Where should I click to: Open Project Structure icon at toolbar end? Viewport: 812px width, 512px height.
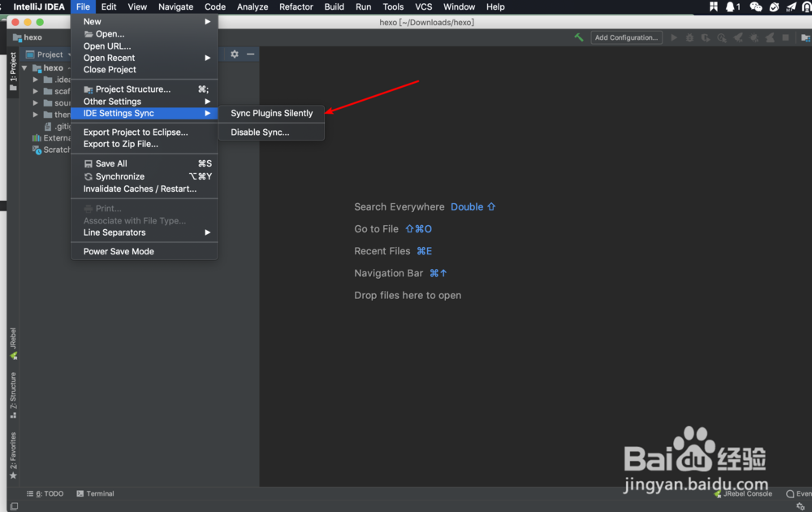pyautogui.click(x=806, y=37)
